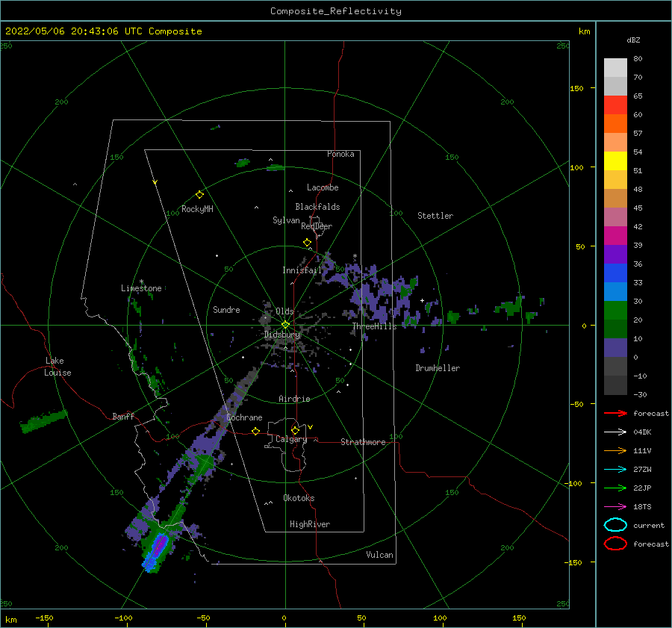672x628 pixels.
Task: Click the yellow diamond marker near RockyMH
Action: pyautogui.click(x=199, y=195)
